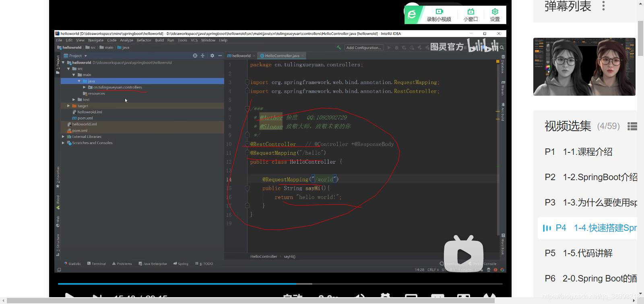The width and height of the screenshot is (644, 304).
Task: Open the Refactor menu
Action: [144, 40]
